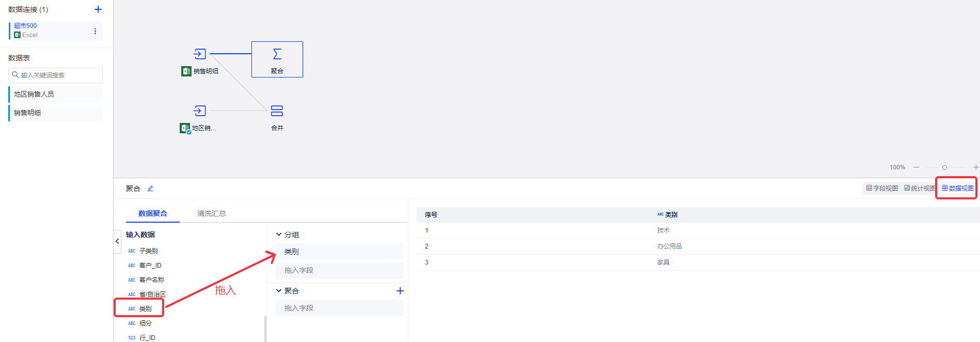Screen dimensions: 980x342
Task: Click the add data connection plus icon
Action: pyautogui.click(x=98, y=9)
